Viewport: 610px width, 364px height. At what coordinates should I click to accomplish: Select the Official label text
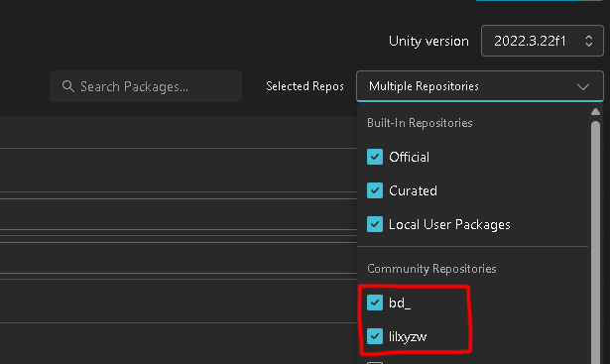[409, 157]
